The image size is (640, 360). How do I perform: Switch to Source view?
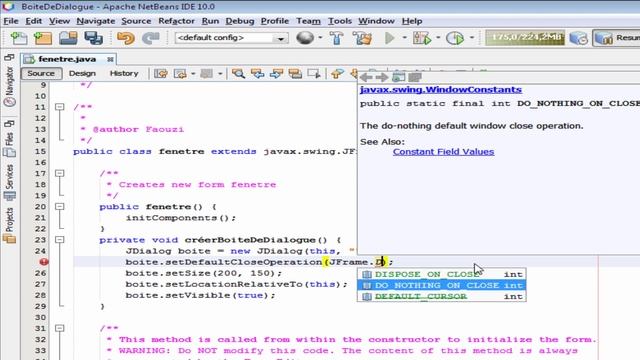tap(41, 73)
